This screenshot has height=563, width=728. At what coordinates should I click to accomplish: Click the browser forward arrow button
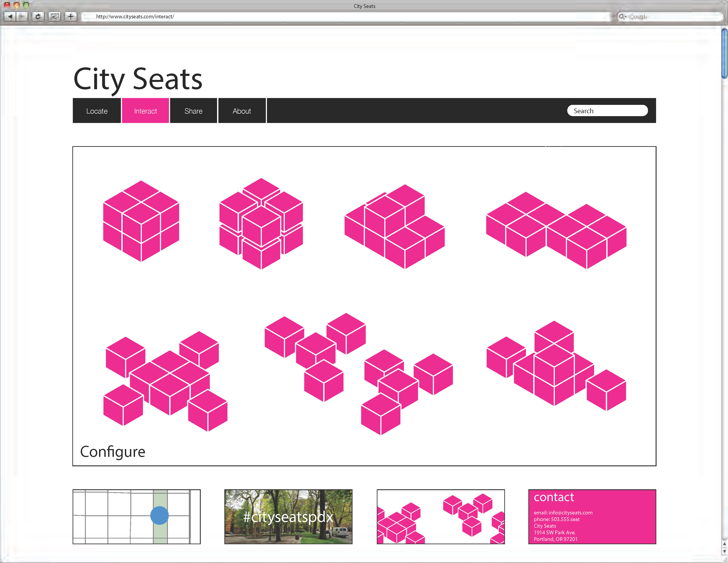tap(22, 16)
